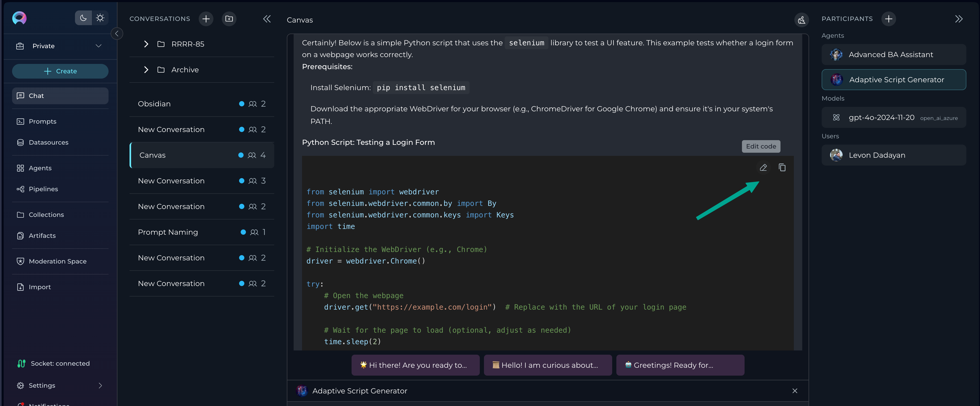
Task: Open the Datasources section
Action: [x=60, y=142]
